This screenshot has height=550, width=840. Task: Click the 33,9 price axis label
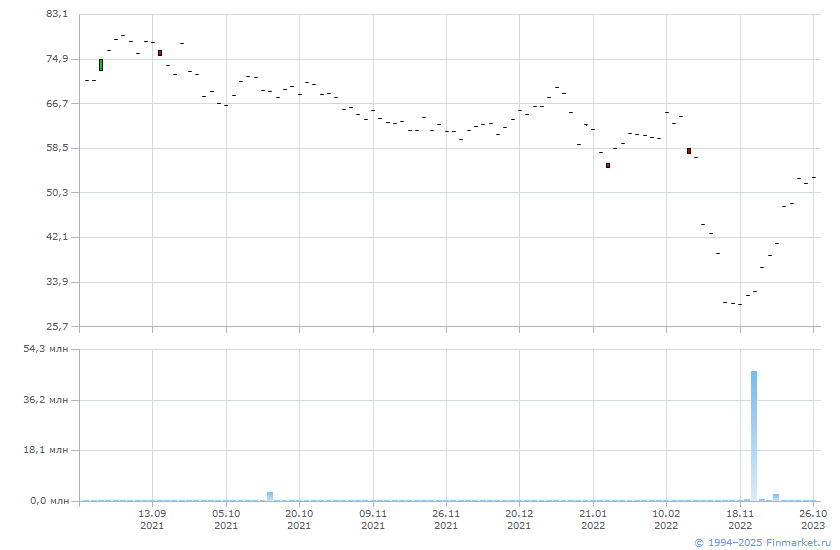click(x=57, y=281)
